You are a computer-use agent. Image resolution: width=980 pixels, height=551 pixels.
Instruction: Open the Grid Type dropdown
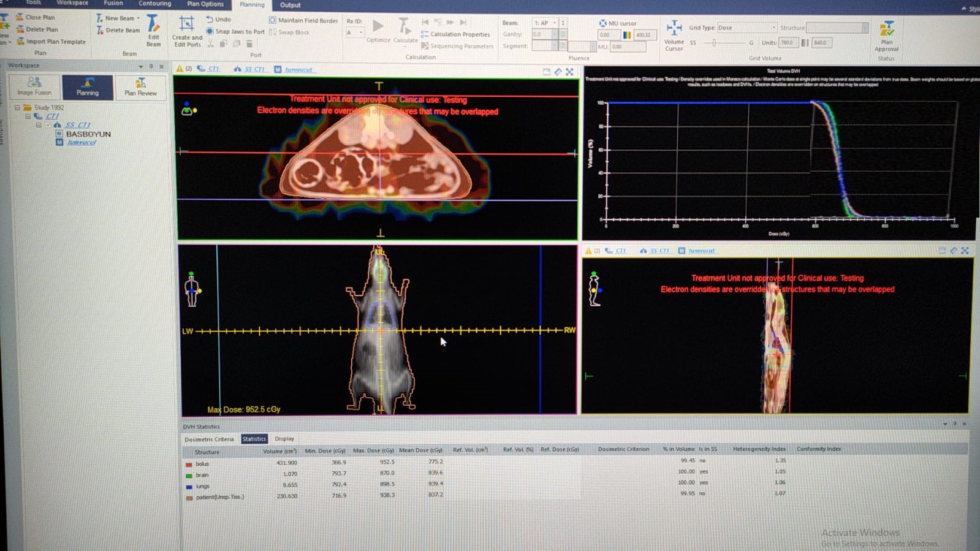773,28
